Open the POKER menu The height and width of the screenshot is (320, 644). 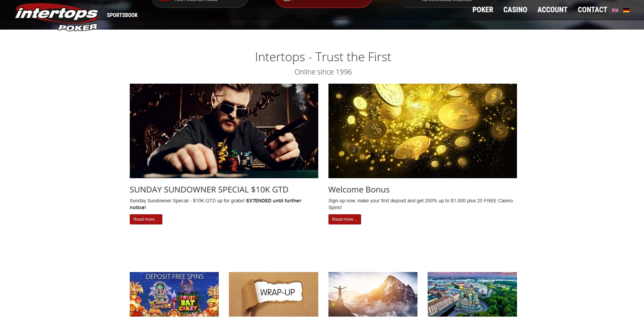pyautogui.click(x=483, y=10)
